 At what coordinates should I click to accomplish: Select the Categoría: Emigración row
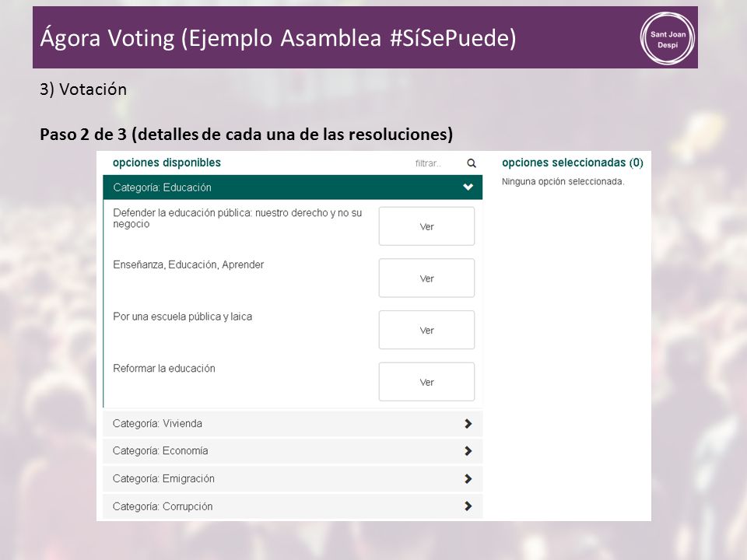click(x=293, y=478)
